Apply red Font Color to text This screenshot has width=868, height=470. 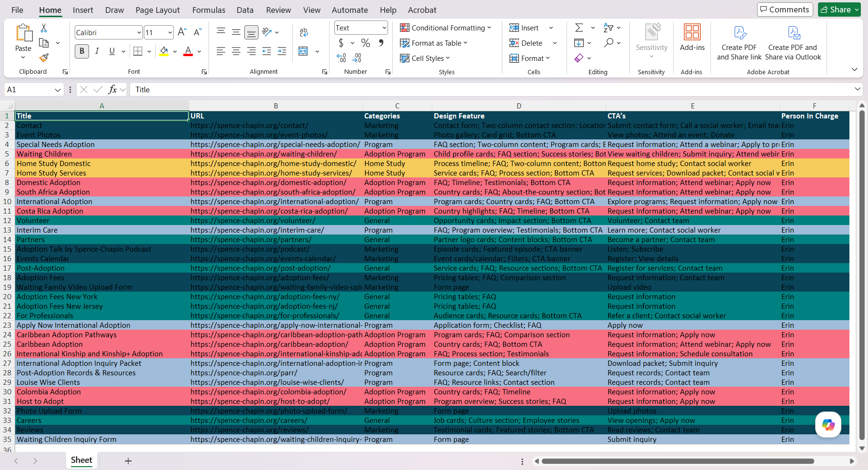pyautogui.click(x=188, y=51)
